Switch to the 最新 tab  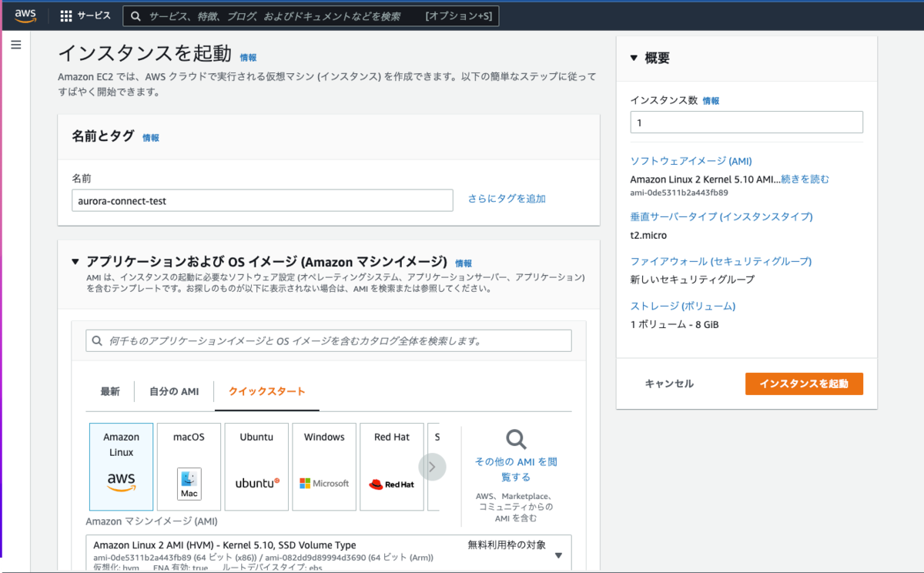[110, 391]
